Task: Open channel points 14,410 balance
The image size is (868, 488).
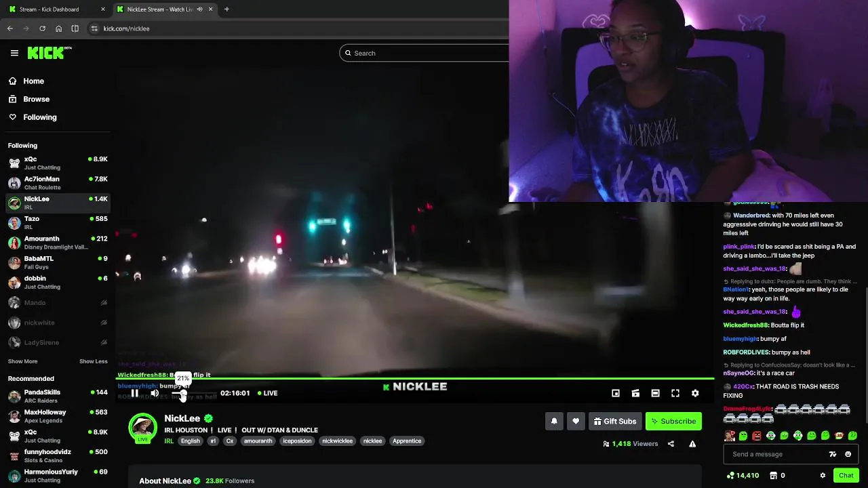Action: (x=743, y=476)
